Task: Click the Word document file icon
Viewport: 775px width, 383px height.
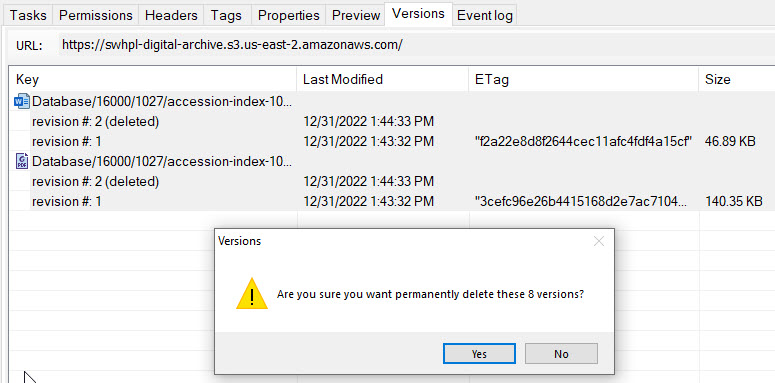Action: point(22,102)
